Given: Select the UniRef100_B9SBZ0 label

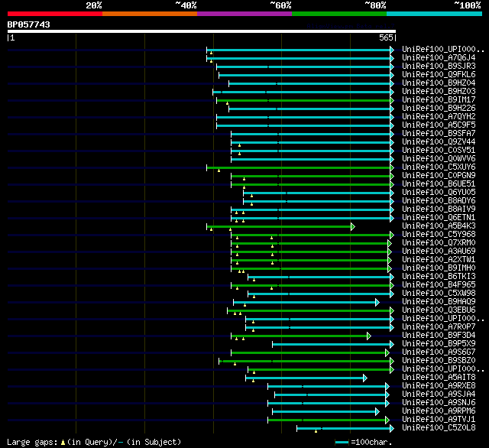Looking at the screenshot, I should click(x=439, y=361).
